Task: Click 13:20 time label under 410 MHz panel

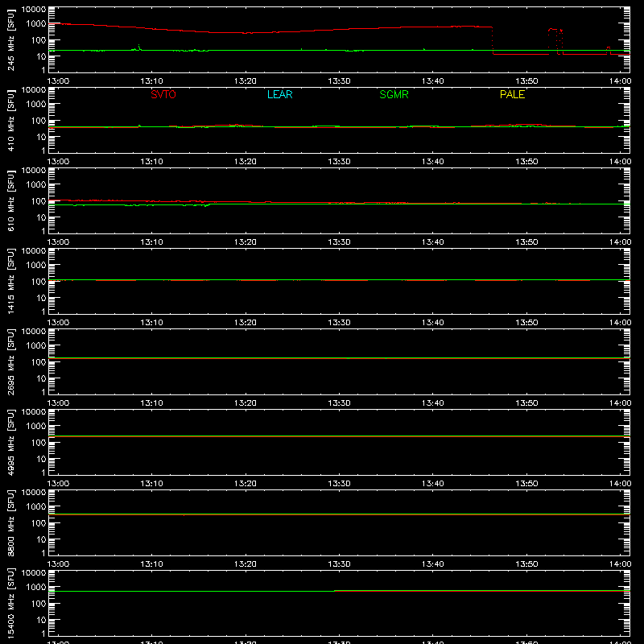Action: [x=246, y=162]
